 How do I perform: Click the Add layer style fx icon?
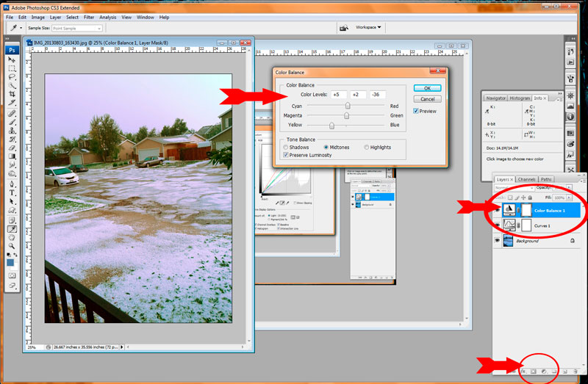click(523, 372)
